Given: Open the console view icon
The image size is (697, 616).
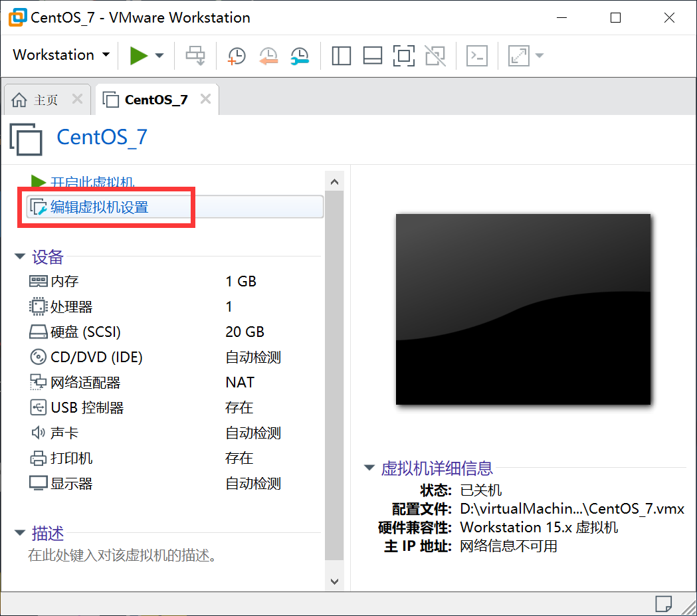Looking at the screenshot, I should 477,56.
